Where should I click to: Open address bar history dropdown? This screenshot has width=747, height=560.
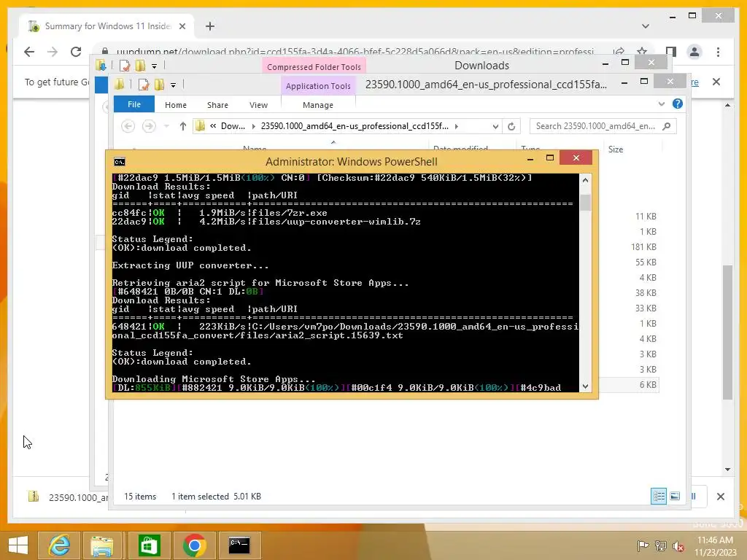pyautogui.click(x=495, y=126)
